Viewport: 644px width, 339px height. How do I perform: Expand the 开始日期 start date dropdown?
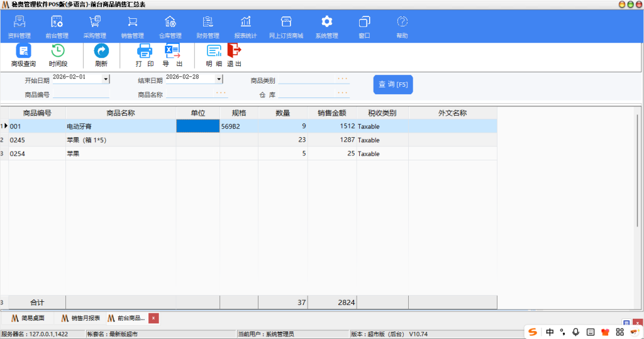[x=106, y=79]
